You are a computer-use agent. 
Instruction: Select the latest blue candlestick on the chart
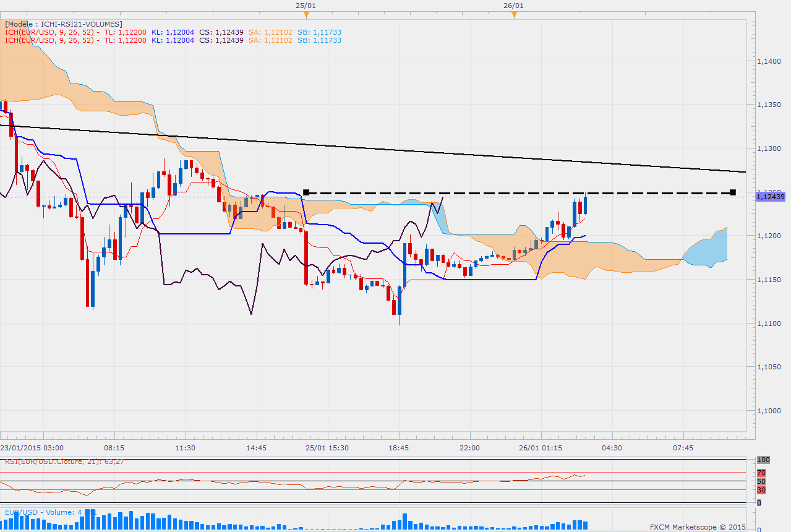(586, 205)
